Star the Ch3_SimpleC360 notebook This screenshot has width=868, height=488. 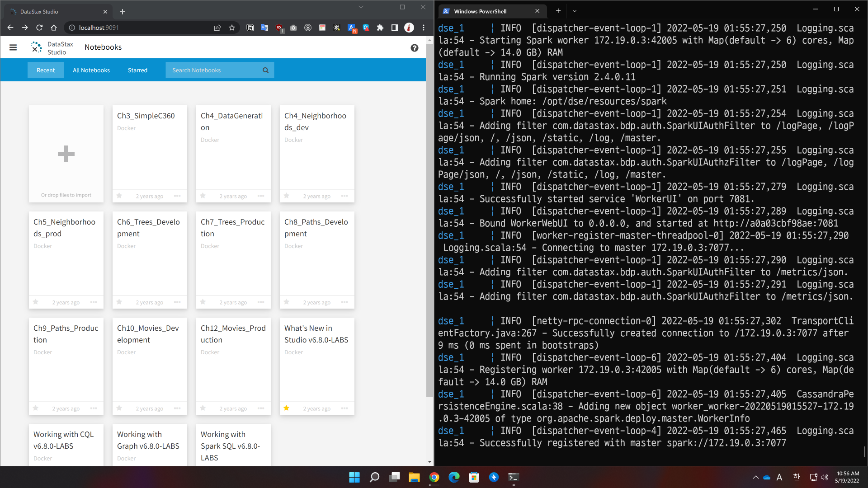point(119,196)
